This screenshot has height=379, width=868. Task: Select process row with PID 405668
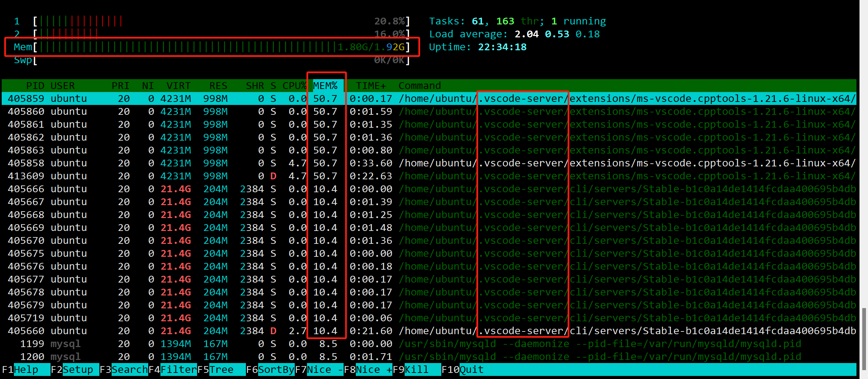coord(429,215)
